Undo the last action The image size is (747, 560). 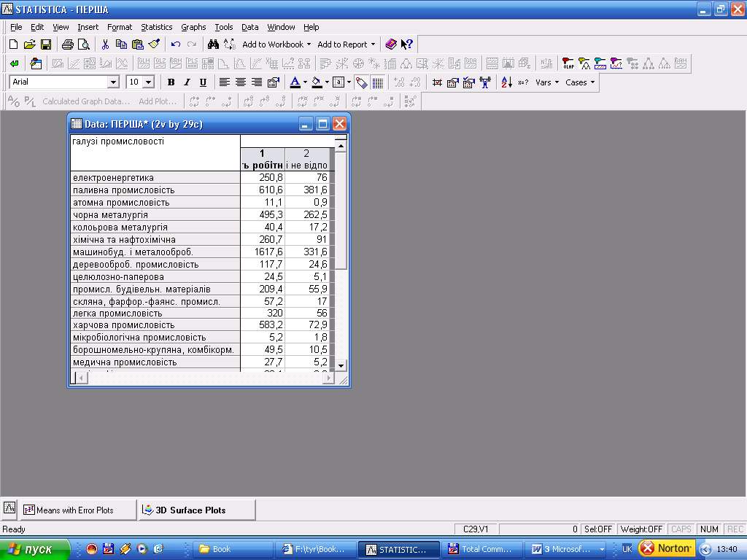pyautogui.click(x=175, y=44)
